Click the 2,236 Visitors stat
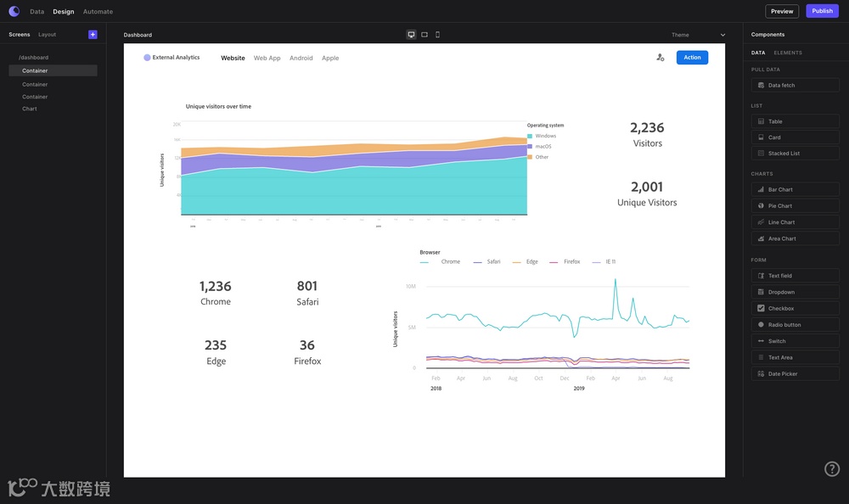Image resolution: width=849 pixels, height=504 pixels. coord(647,134)
